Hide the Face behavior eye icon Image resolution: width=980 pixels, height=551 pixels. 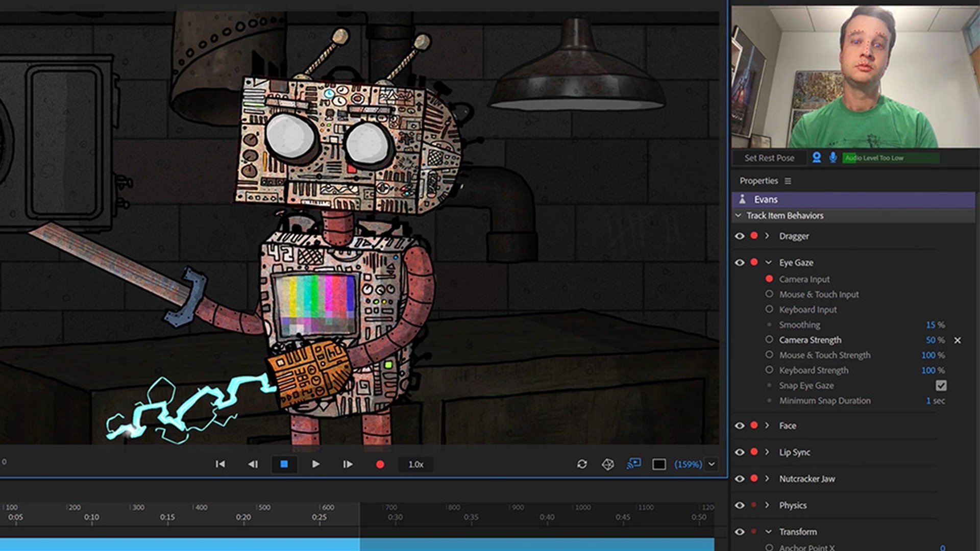pos(740,425)
